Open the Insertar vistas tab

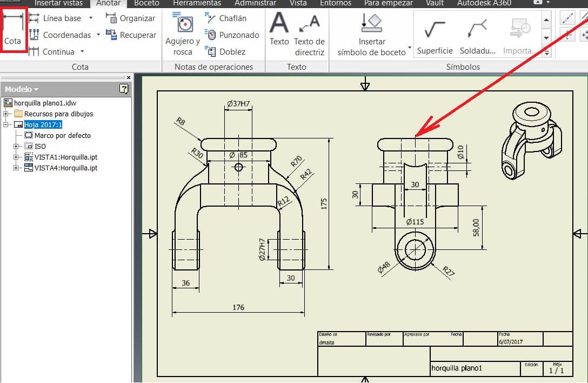[x=58, y=3]
